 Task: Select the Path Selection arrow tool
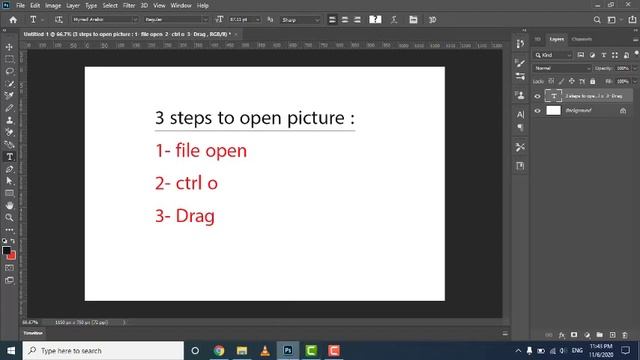pos(9,181)
